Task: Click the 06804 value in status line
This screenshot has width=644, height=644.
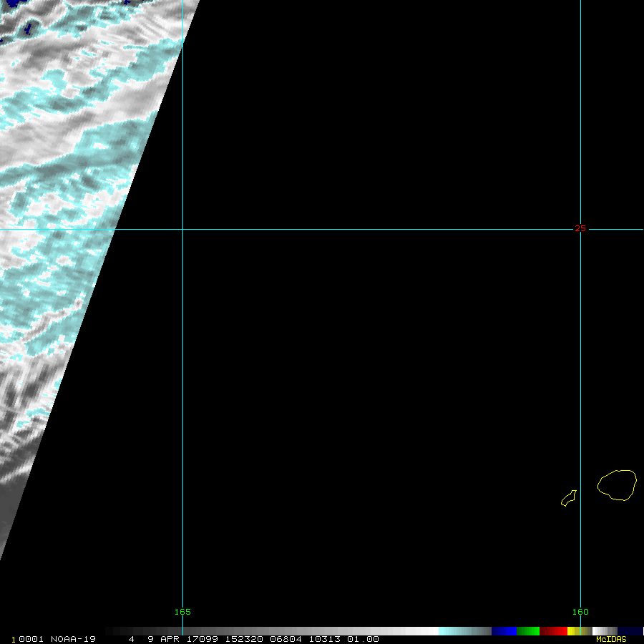Action: tap(285, 639)
